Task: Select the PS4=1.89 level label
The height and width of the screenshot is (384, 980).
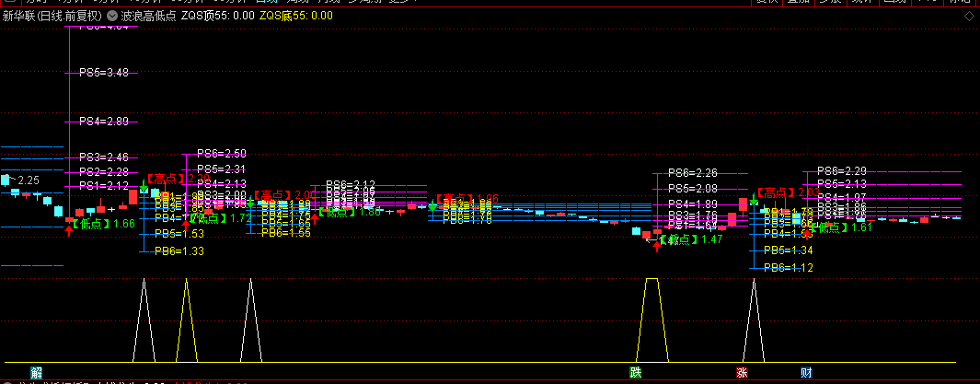Action: pyautogui.click(x=693, y=204)
